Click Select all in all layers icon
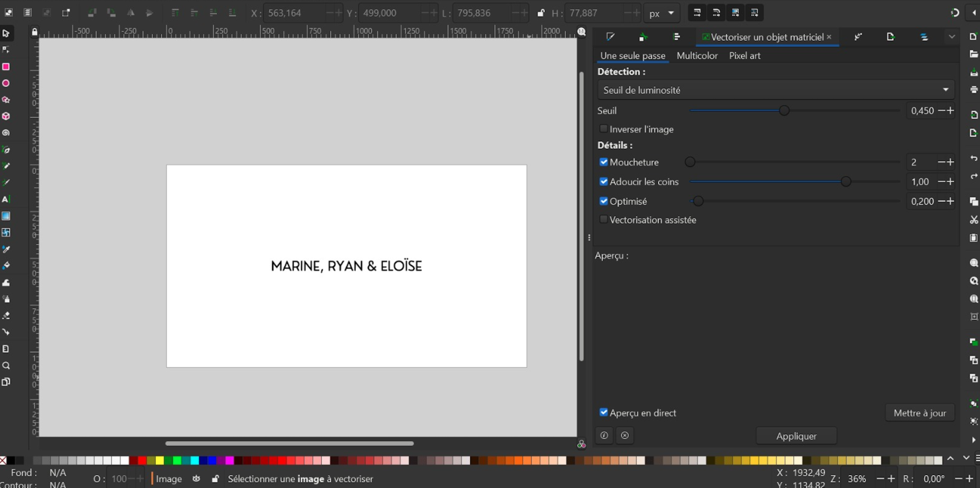Image resolution: width=980 pixels, height=488 pixels. point(27,12)
